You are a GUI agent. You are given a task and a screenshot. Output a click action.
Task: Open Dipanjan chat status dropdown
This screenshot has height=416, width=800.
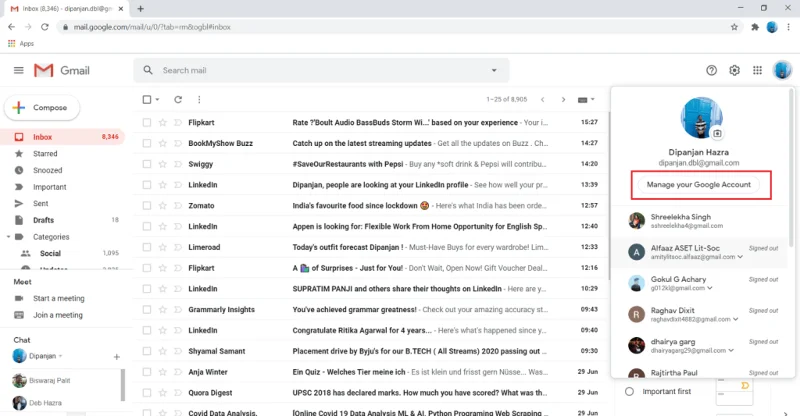point(61,356)
